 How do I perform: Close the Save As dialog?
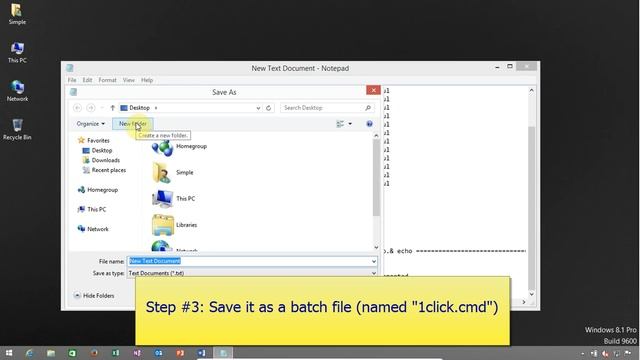click(x=373, y=90)
